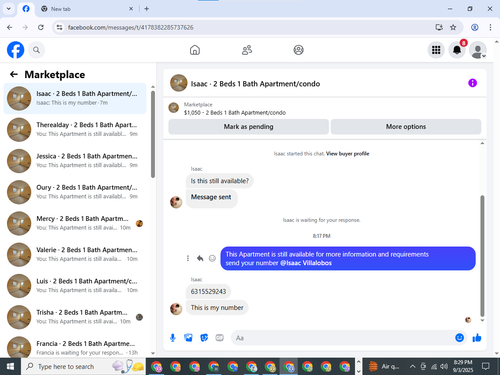Open emoji picker in the message box

(459, 338)
